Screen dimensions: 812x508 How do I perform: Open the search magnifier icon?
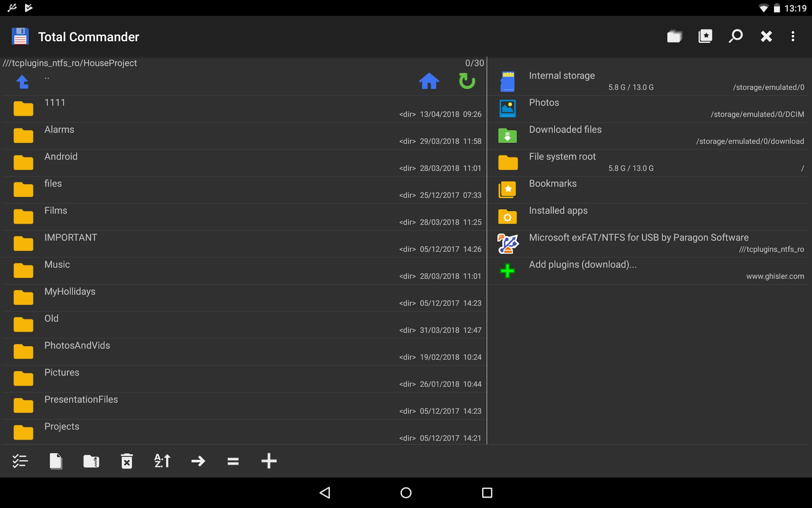coord(736,36)
